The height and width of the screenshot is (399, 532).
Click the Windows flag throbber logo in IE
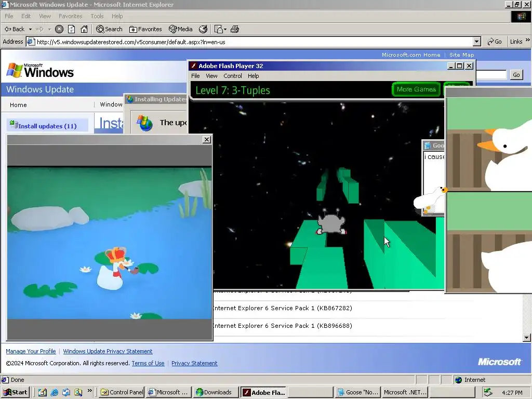[521, 17]
